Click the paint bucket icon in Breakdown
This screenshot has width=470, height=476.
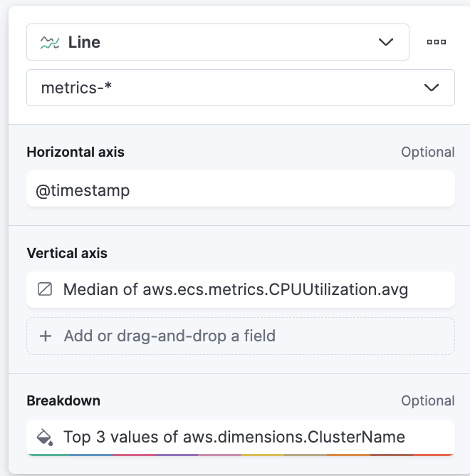click(x=45, y=437)
